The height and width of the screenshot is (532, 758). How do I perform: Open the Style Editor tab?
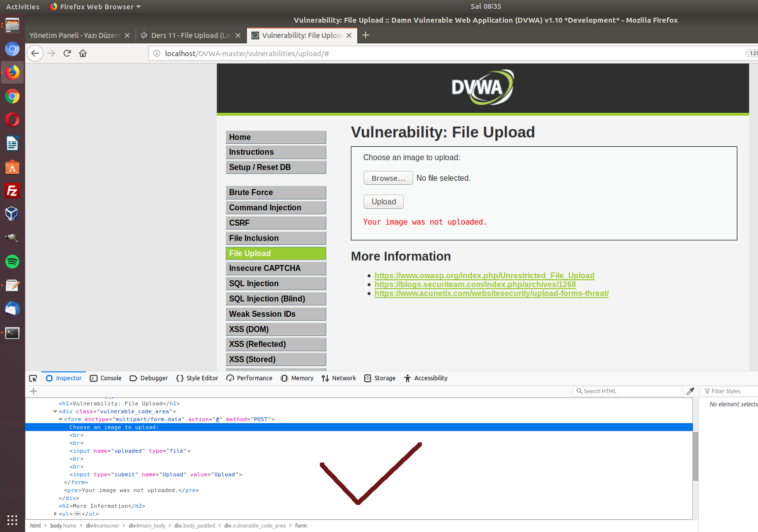click(x=197, y=378)
